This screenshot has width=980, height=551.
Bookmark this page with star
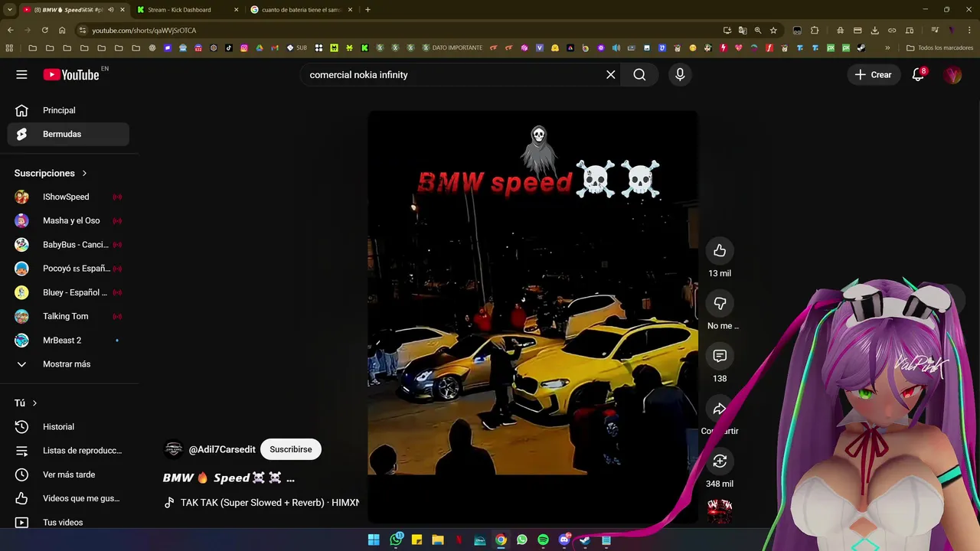[773, 30]
